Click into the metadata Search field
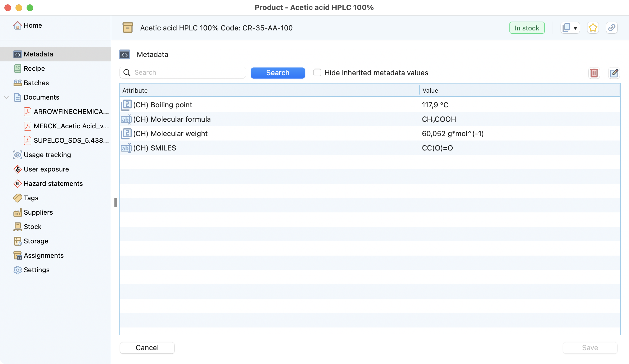The width and height of the screenshot is (629, 364). 188,72
